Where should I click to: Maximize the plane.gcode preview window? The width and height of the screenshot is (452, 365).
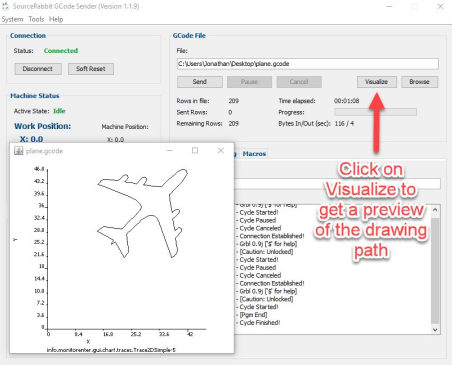[x=195, y=150]
